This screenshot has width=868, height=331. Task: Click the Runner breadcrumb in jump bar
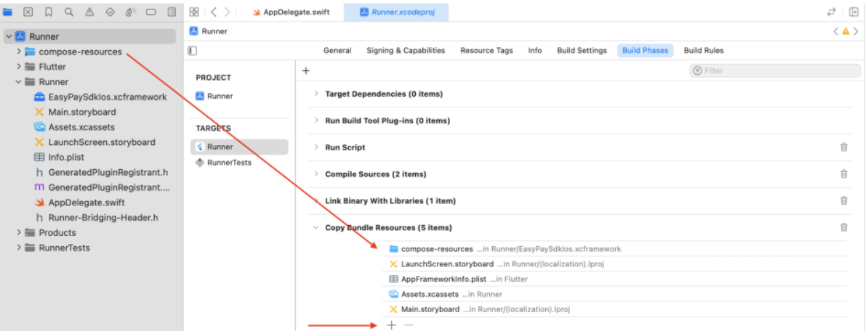209,31
